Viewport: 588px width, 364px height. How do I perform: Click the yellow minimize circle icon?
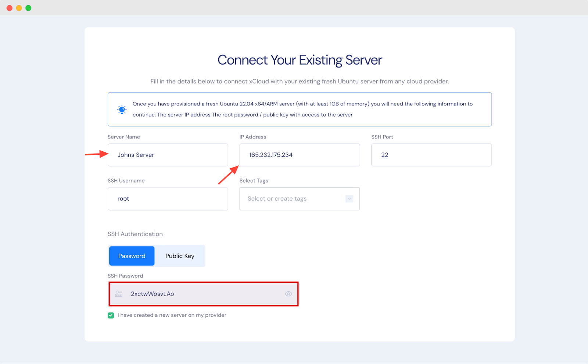[x=19, y=7]
